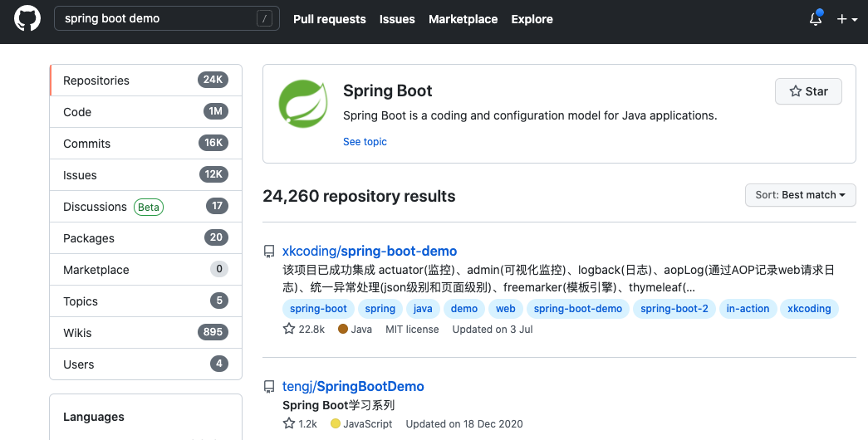
Task: Click repo icon beside xkcoding/spring-boot-demo
Action: [x=269, y=252]
